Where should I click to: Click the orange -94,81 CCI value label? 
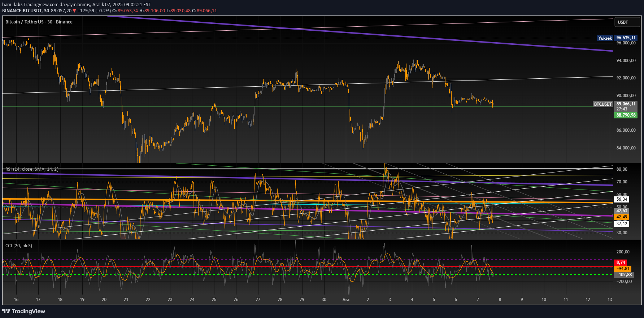tap(623, 269)
